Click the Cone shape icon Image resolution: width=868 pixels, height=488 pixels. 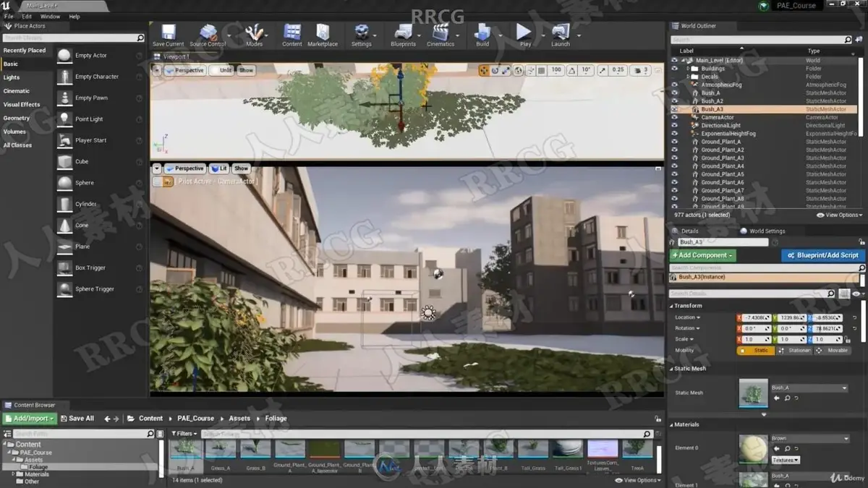point(64,226)
